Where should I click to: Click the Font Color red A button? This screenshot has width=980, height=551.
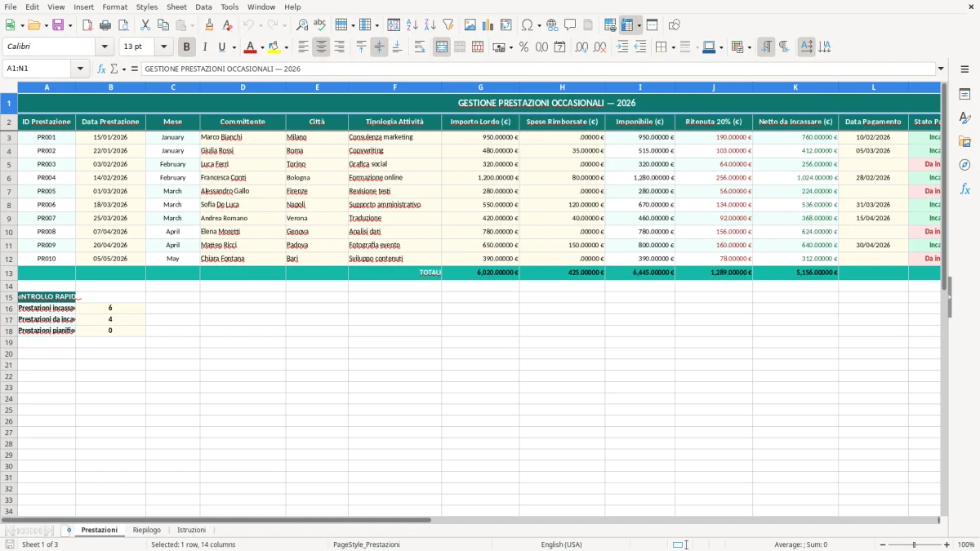point(250,47)
